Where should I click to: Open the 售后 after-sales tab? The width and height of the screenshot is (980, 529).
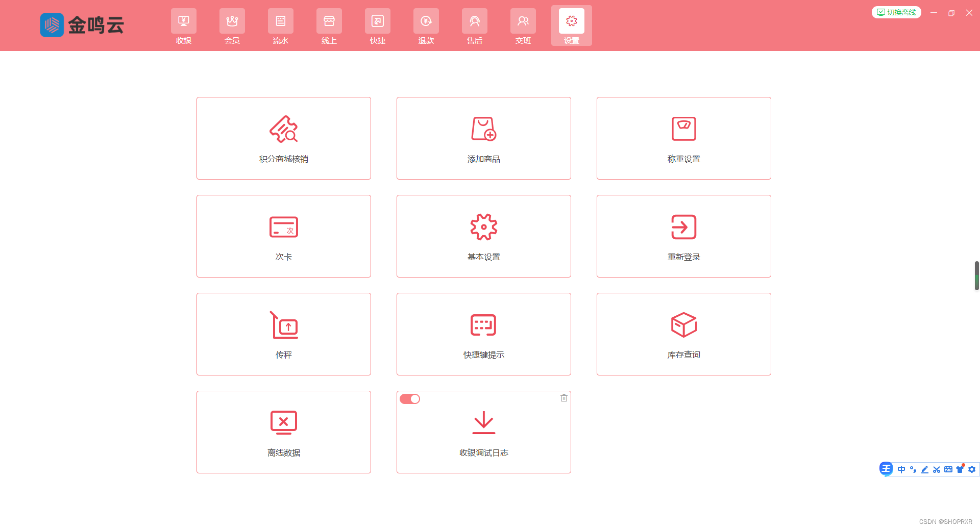pyautogui.click(x=474, y=26)
